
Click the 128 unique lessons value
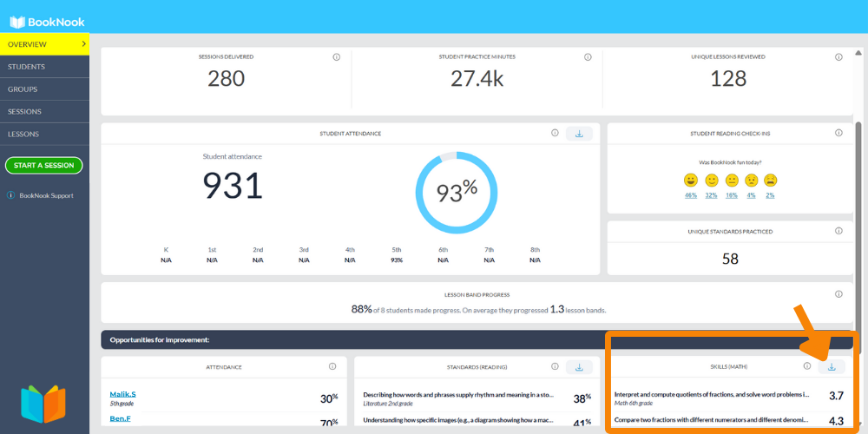[x=728, y=79]
